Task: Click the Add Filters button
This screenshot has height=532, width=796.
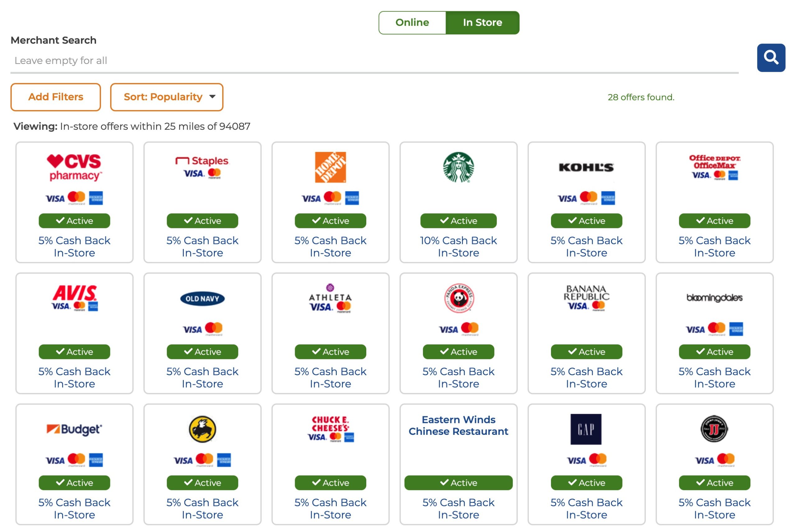Action: click(56, 97)
